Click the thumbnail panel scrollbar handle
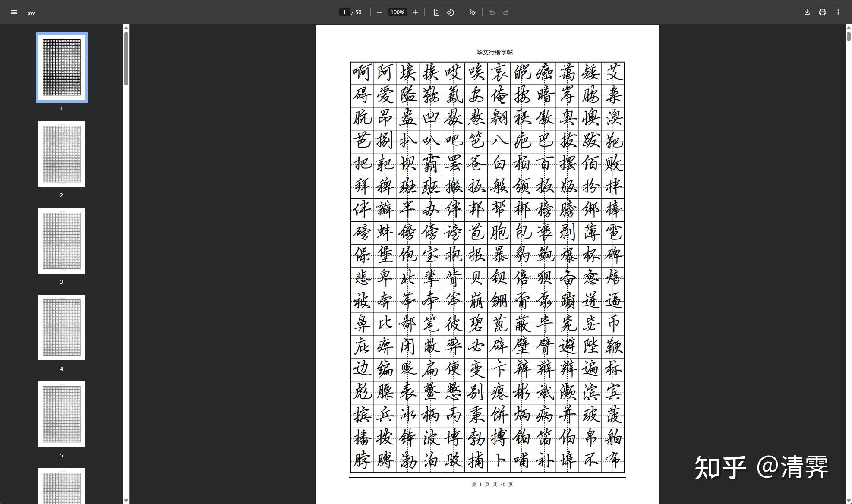 [126, 59]
